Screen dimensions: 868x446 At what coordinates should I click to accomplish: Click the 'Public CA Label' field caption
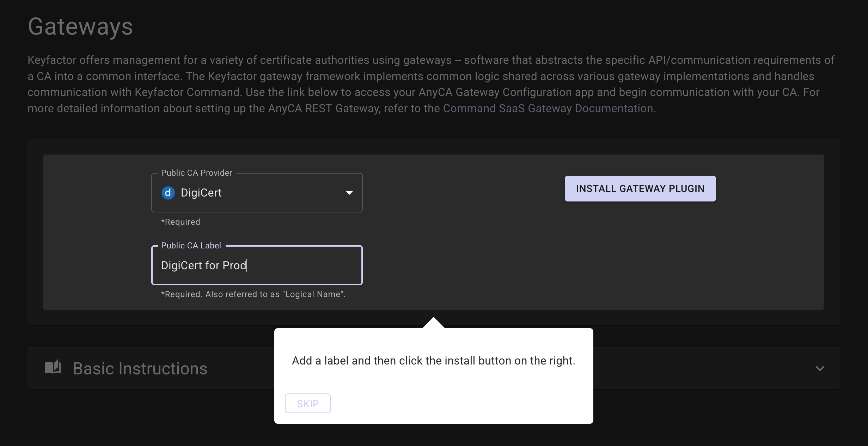(x=191, y=246)
